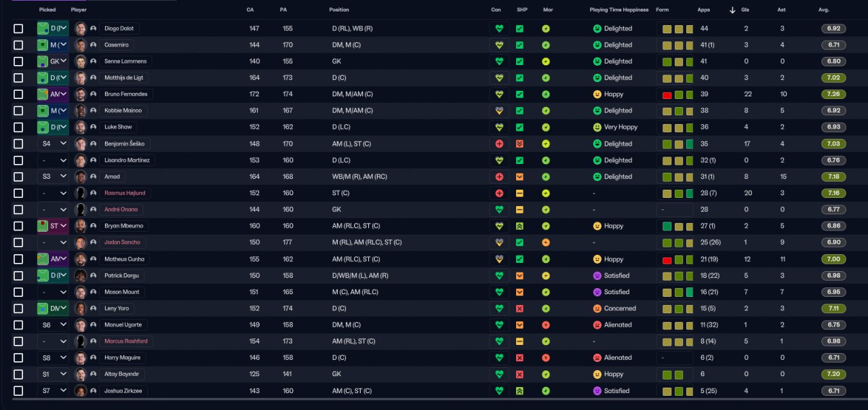The height and width of the screenshot is (410, 868).
Task: Click André Onana's yellow sharpness dash icon
Action: pyautogui.click(x=519, y=209)
